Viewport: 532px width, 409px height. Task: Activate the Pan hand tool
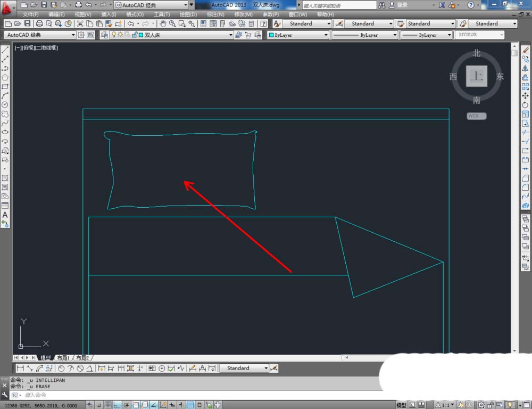click(163, 23)
